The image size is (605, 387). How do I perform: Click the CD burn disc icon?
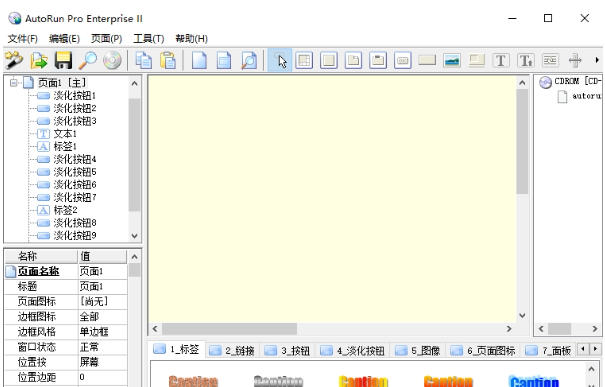pos(112,61)
